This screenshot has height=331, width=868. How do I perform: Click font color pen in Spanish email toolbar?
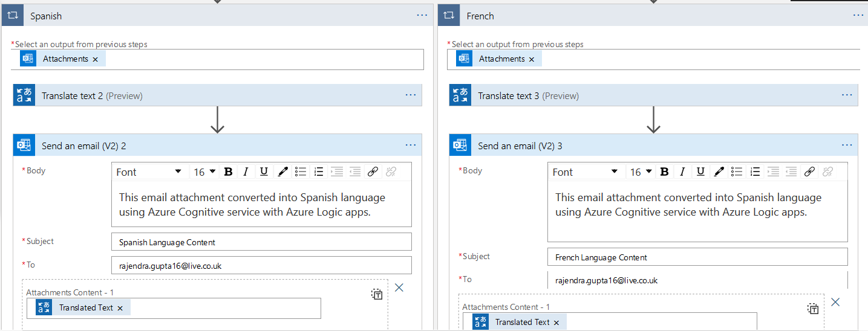coord(282,172)
